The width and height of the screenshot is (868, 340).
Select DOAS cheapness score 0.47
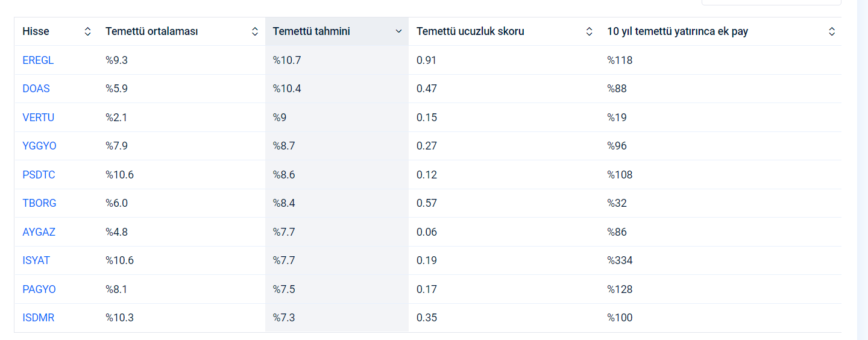click(427, 89)
